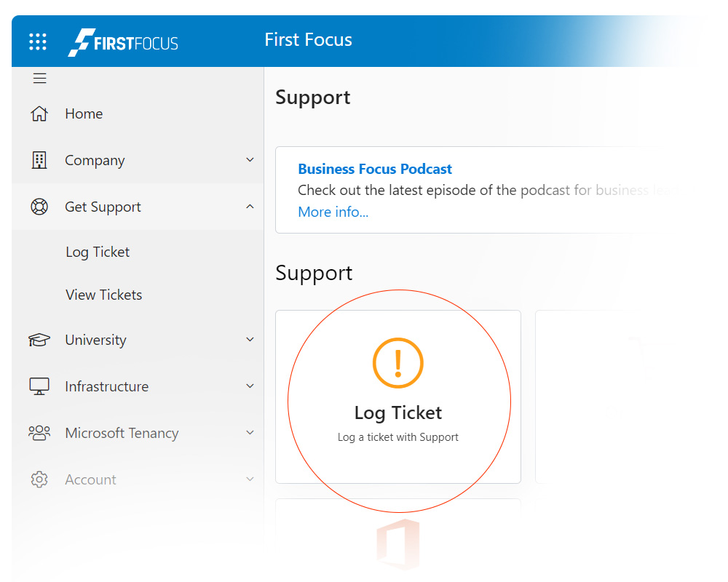Expand the Infrastructure menu chevron
The height and width of the screenshot is (582, 728).
(x=250, y=386)
